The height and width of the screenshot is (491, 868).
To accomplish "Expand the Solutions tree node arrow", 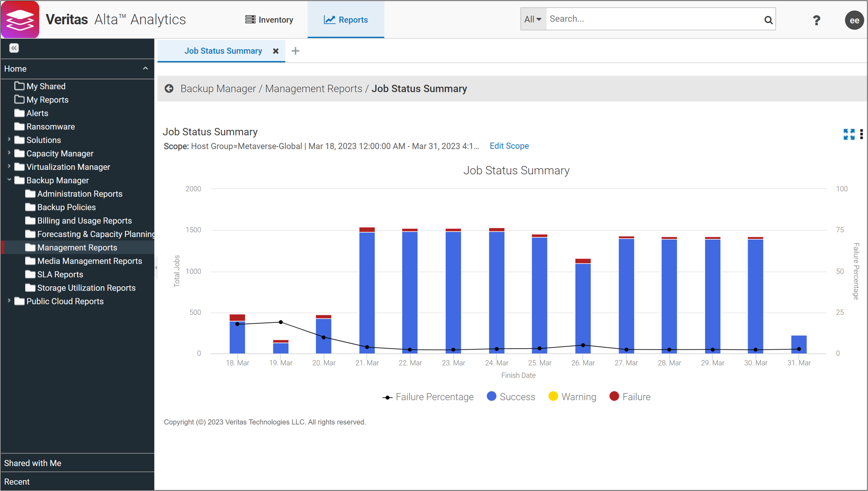I will 9,140.
